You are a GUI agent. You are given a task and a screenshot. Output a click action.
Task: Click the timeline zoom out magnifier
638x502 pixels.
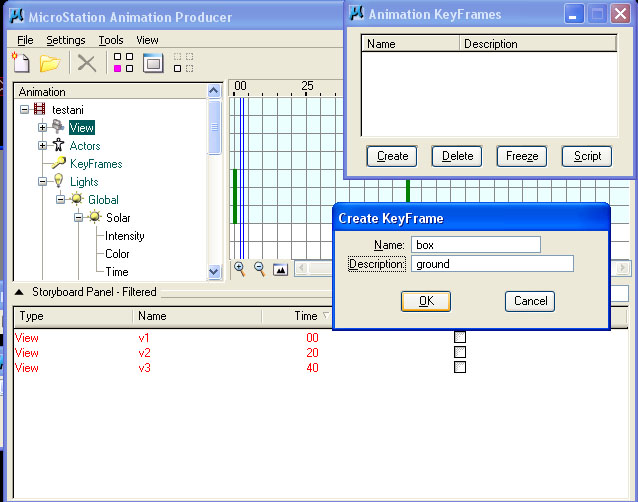[260, 268]
